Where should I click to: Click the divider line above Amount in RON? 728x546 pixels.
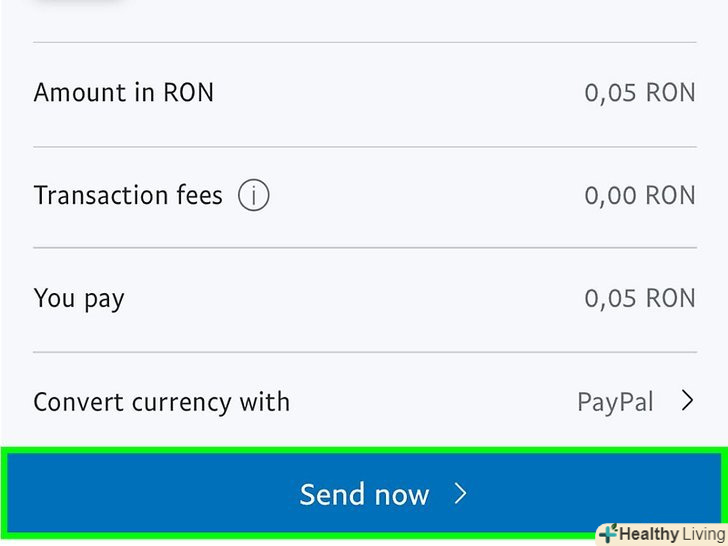(364, 42)
